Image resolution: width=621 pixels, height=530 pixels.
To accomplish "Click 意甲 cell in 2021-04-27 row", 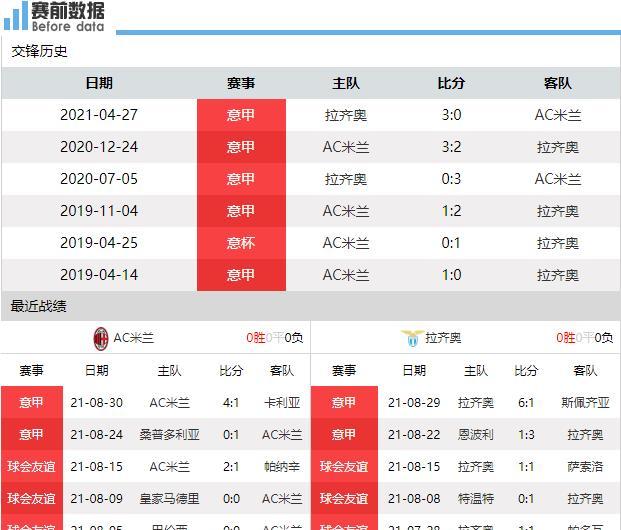I will pos(241,115).
